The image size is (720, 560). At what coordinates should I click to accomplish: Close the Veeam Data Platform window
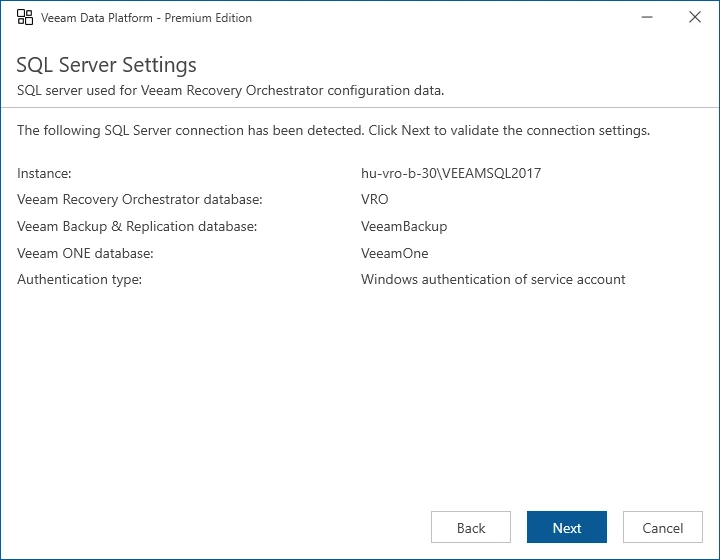[695, 17]
